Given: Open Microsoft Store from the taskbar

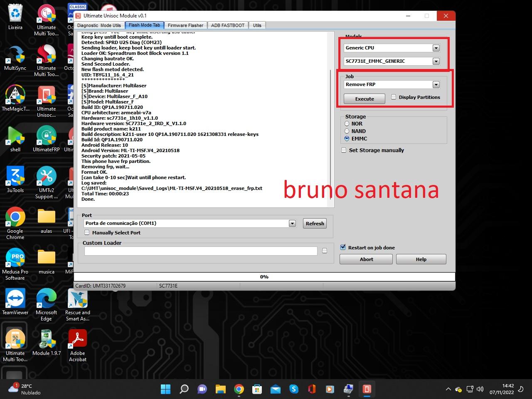Looking at the screenshot, I should tap(257, 389).
